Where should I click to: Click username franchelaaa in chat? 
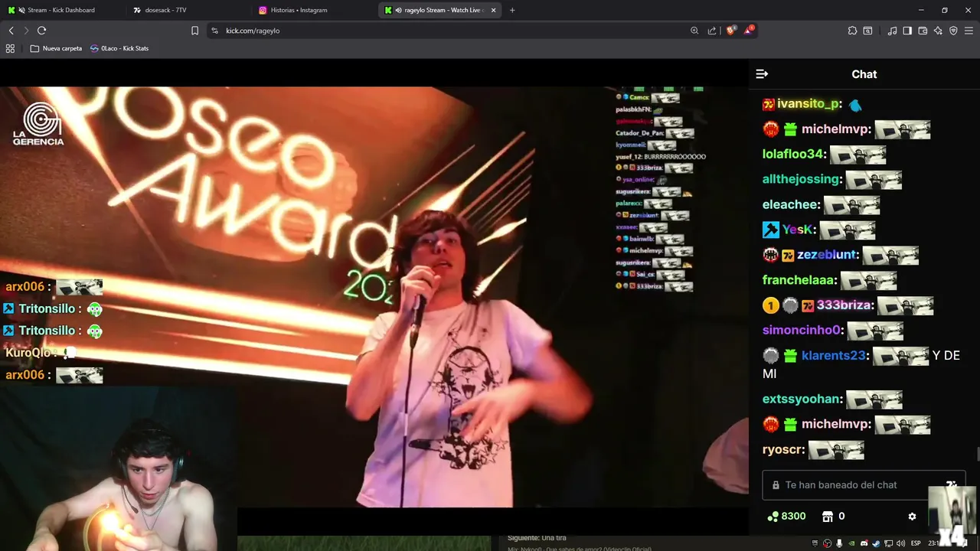[799, 280]
